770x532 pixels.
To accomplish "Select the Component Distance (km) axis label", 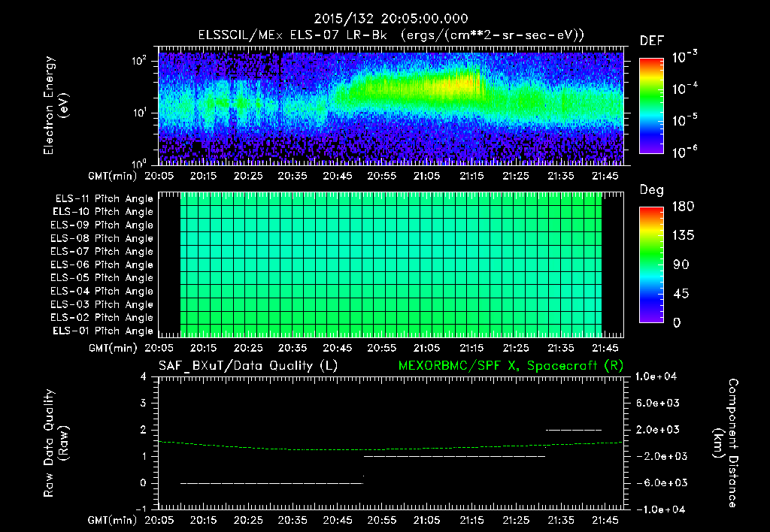I will [726, 443].
